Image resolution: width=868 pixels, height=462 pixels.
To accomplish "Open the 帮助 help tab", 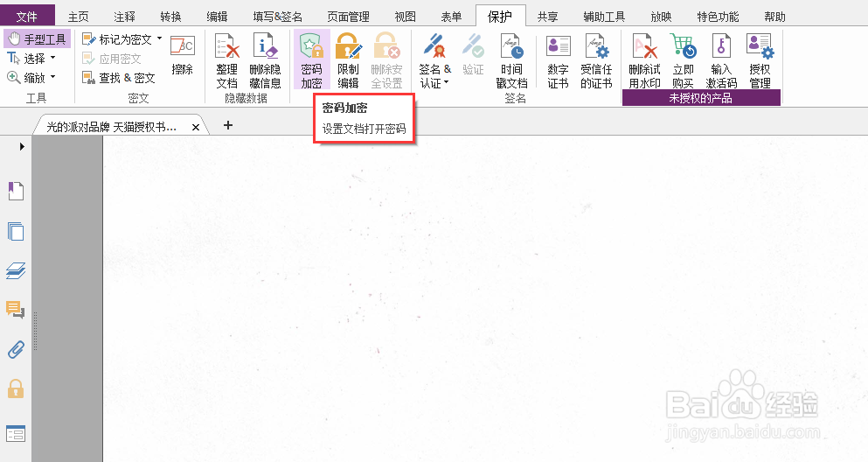I will point(775,17).
